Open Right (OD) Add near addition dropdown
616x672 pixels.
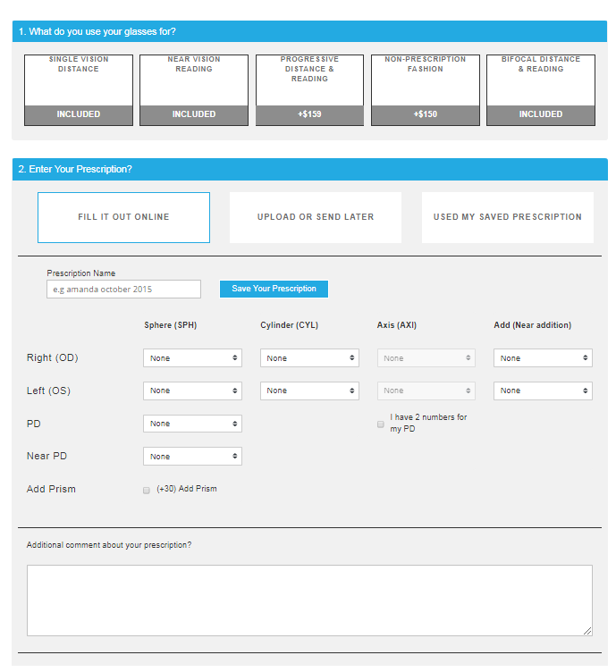coord(543,357)
